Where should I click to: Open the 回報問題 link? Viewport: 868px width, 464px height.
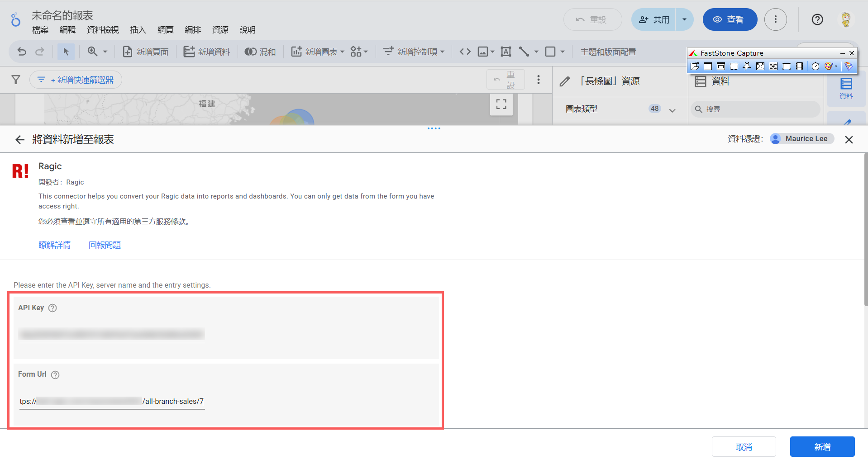coord(105,245)
